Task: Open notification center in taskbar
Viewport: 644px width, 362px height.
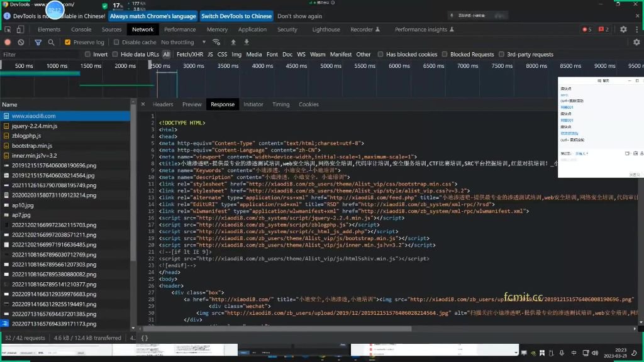Action: click(x=635, y=353)
